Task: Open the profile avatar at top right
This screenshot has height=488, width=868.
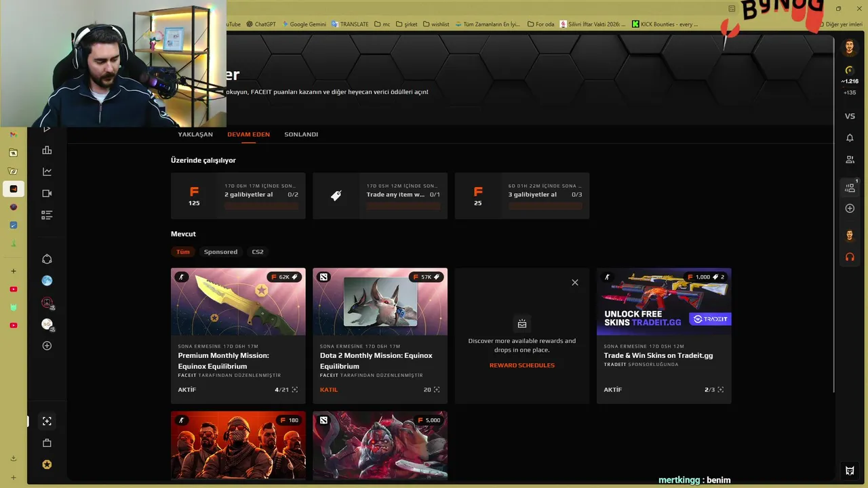Action: click(850, 47)
